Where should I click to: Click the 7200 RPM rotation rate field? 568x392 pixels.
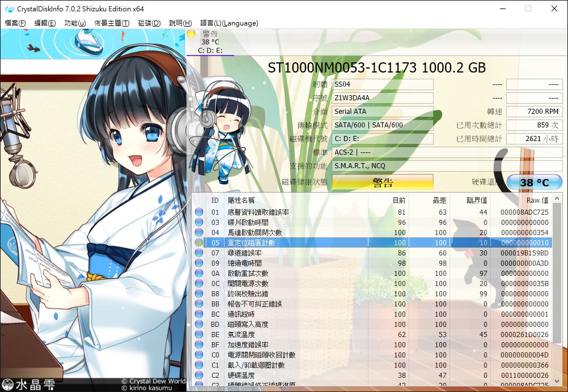535,112
